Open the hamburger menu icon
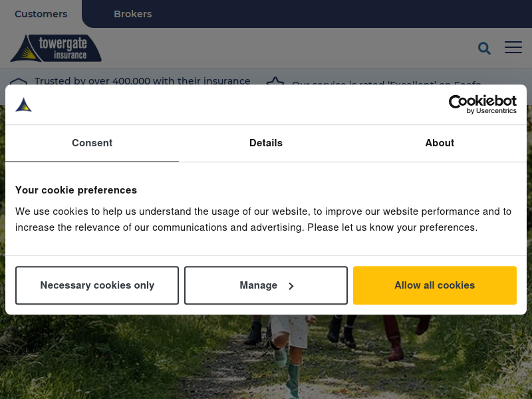Screen dimensions: 532x399 point(513,47)
